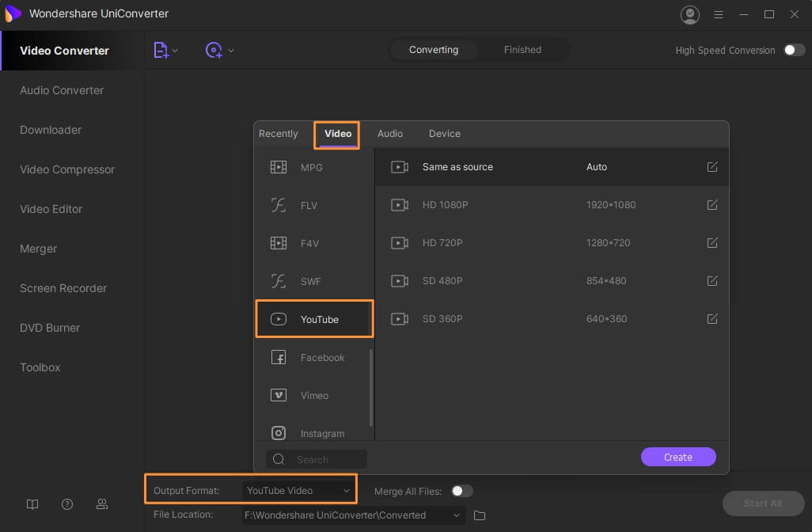Viewport: 812px width, 532px height.
Task: Switch to the Finished tab
Action: pos(522,50)
